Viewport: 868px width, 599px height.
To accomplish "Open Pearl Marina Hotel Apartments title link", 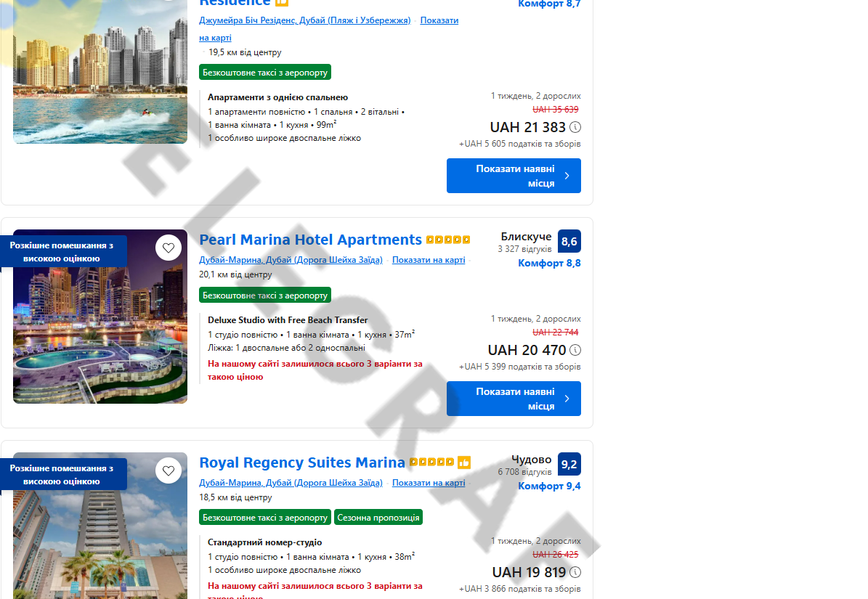I will pos(311,240).
